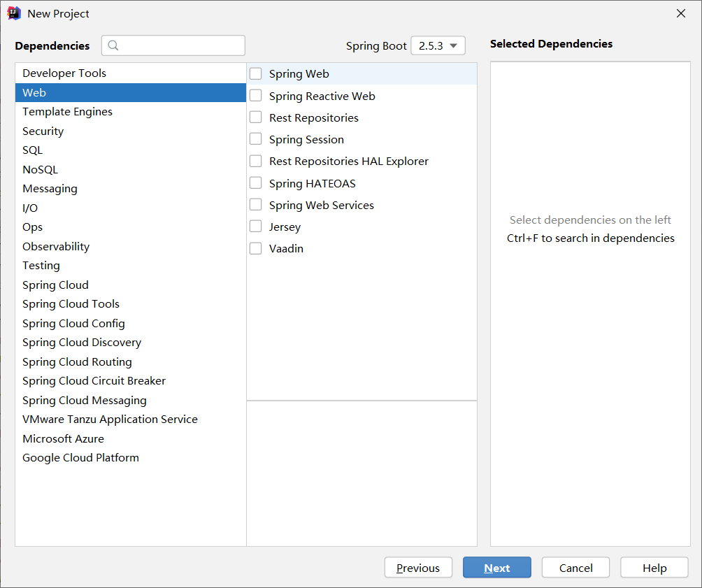The width and height of the screenshot is (702, 588).
Task: Check the Rest Repositories option
Action: [x=256, y=117]
